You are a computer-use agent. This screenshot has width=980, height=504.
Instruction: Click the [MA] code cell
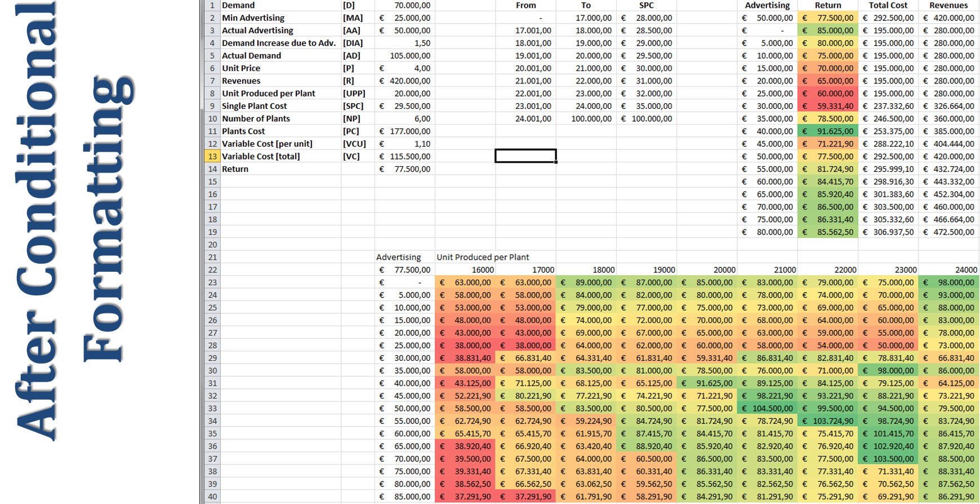pyautogui.click(x=358, y=17)
